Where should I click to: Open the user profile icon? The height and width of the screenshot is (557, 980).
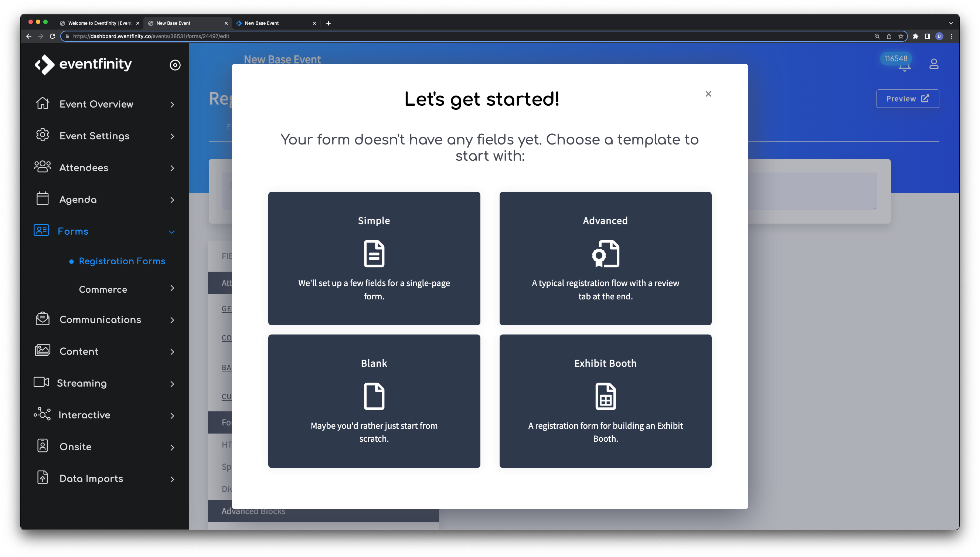click(934, 64)
